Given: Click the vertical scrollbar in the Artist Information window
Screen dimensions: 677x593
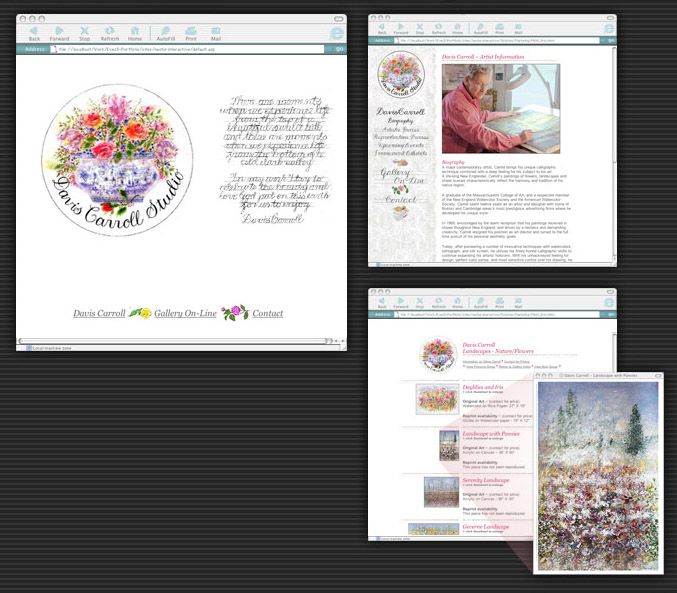Looking at the screenshot, I should click(614, 153).
